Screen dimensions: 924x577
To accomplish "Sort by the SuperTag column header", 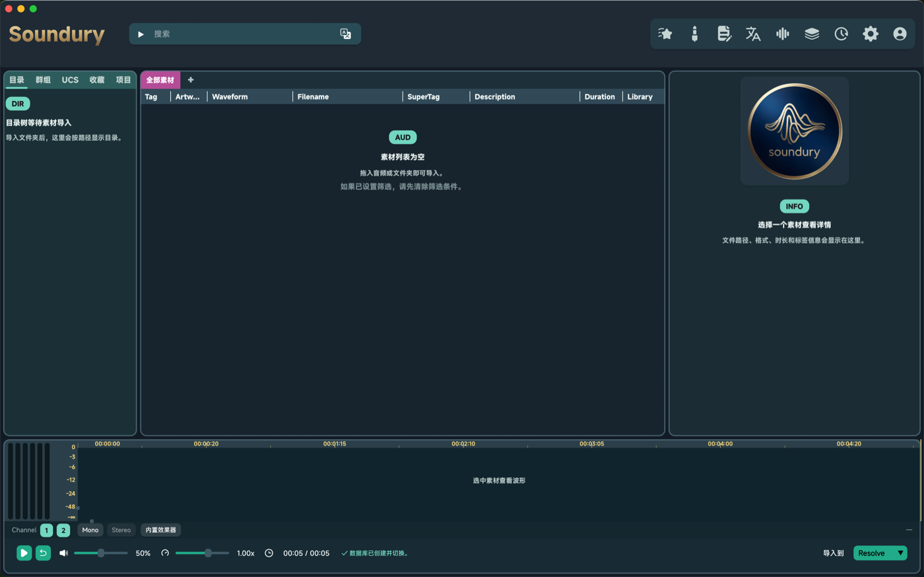I will click(436, 97).
